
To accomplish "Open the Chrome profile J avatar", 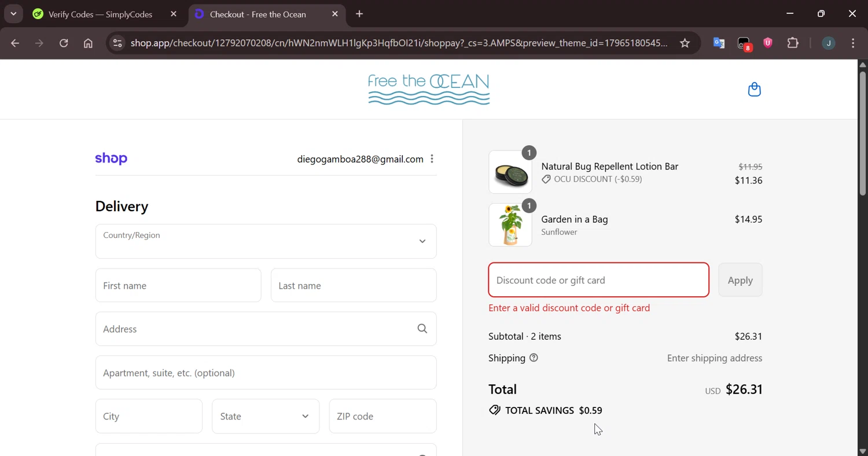I will (x=829, y=43).
